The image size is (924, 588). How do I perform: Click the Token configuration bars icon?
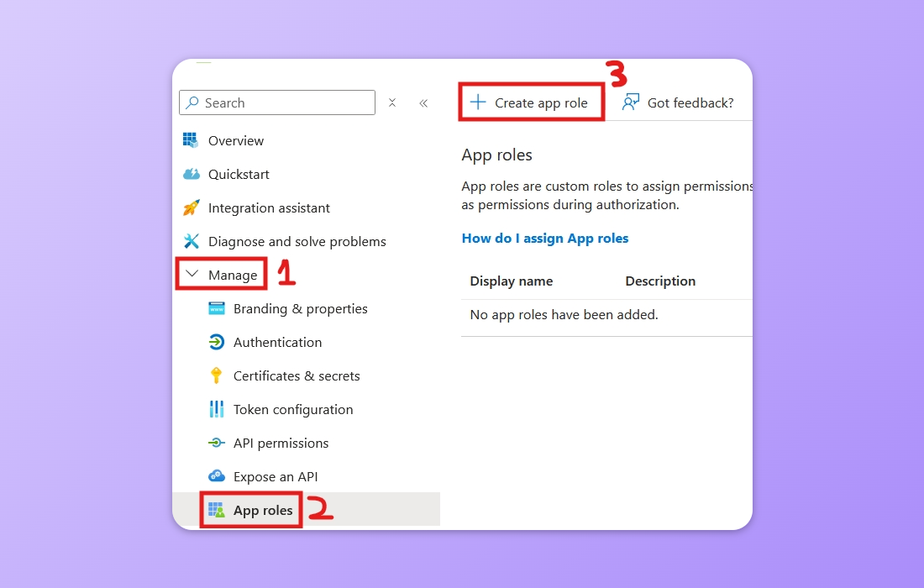216,409
